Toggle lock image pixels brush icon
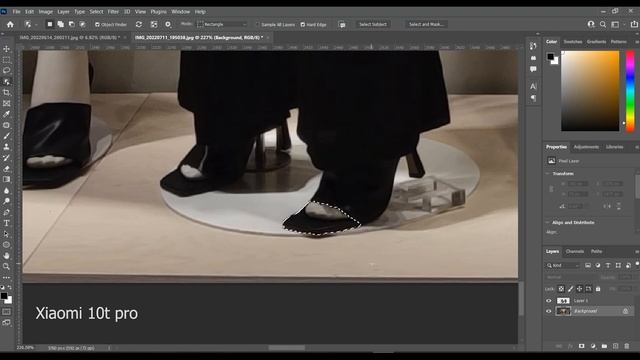This screenshot has height=360, width=640. click(571, 289)
